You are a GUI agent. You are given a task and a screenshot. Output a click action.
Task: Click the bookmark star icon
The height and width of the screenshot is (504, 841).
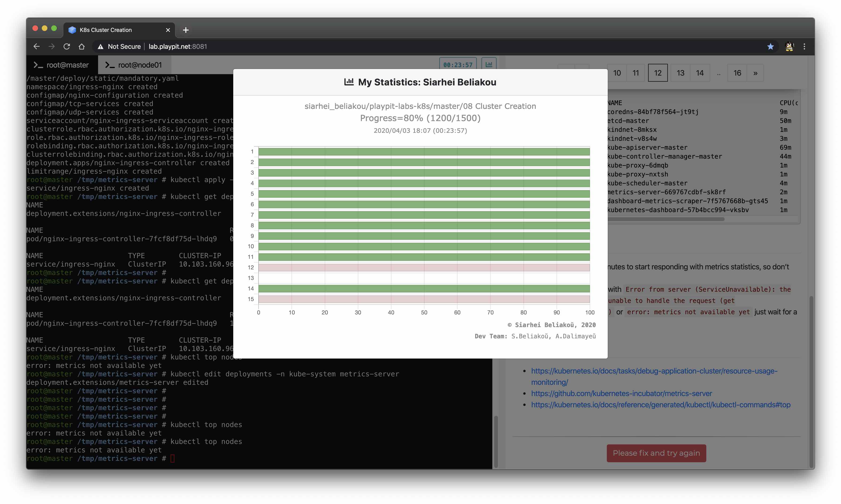pos(770,46)
